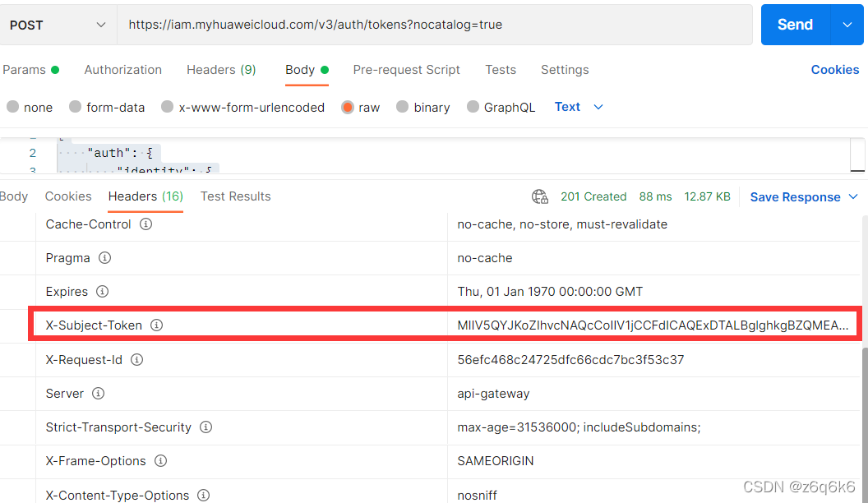
Task: Click the network globe lock icon
Action: (x=540, y=196)
